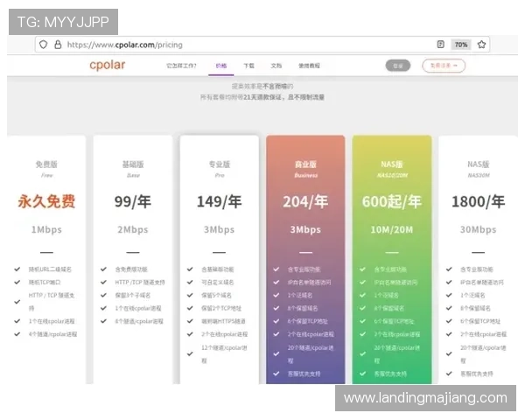Click the grey 登录 button
This screenshot has height=420, width=525.
tap(398, 66)
